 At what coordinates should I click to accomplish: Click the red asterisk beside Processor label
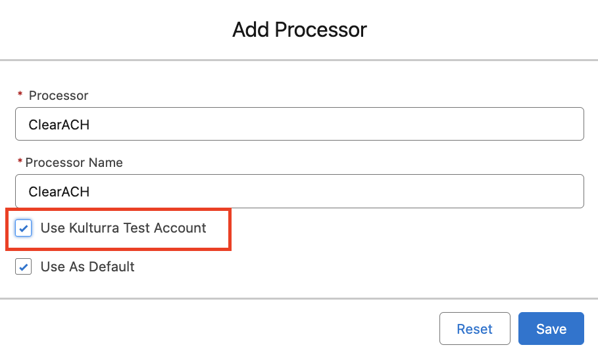pos(20,95)
